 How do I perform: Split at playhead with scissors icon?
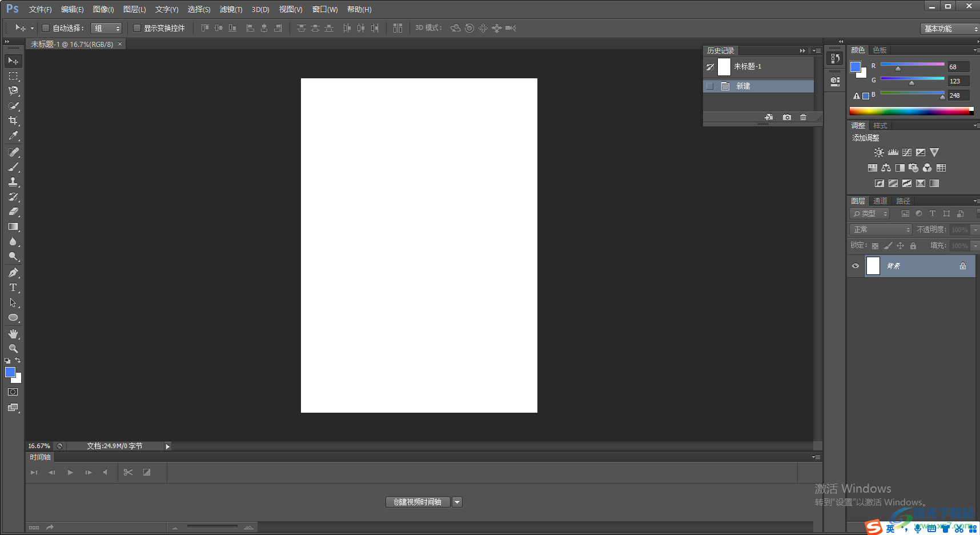tap(128, 472)
